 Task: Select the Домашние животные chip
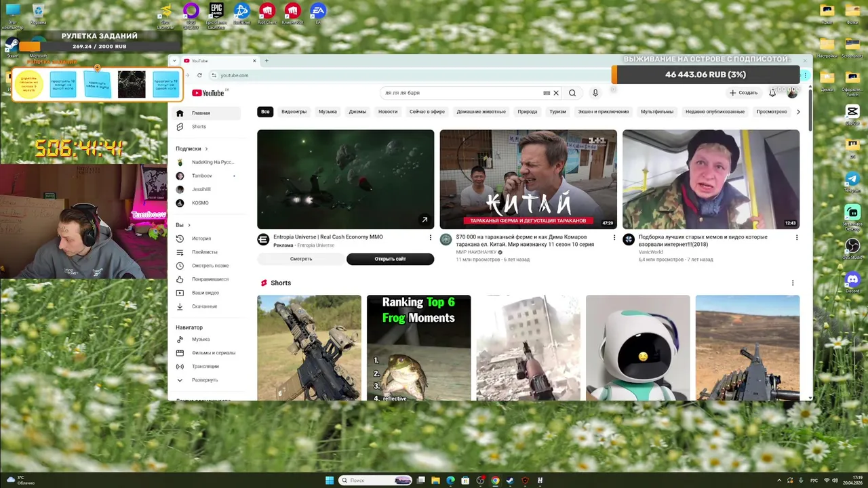(x=481, y=112)
